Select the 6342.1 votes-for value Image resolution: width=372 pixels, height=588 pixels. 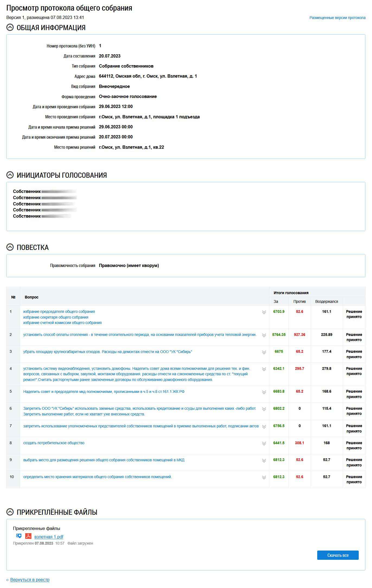(279, 368)
